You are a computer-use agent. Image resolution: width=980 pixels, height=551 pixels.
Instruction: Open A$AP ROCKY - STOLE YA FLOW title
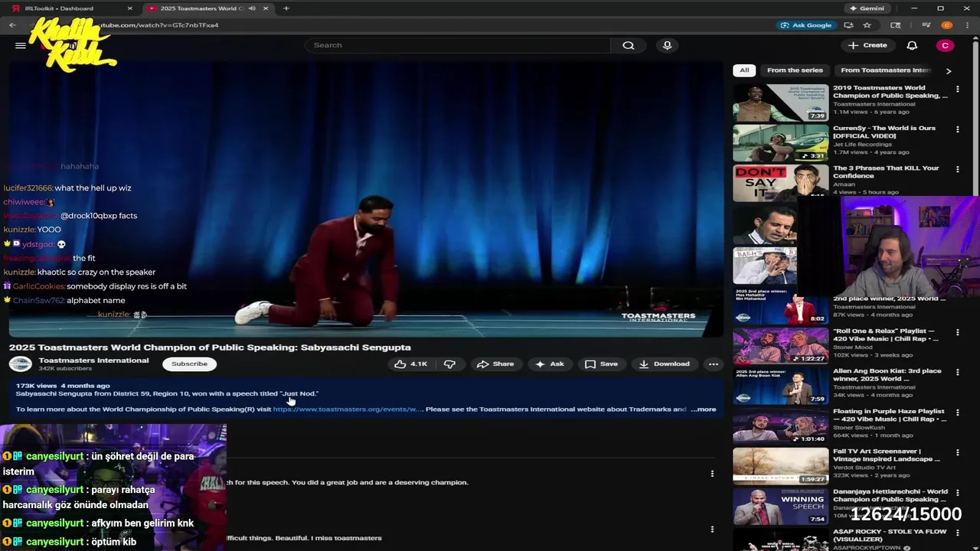890,536
